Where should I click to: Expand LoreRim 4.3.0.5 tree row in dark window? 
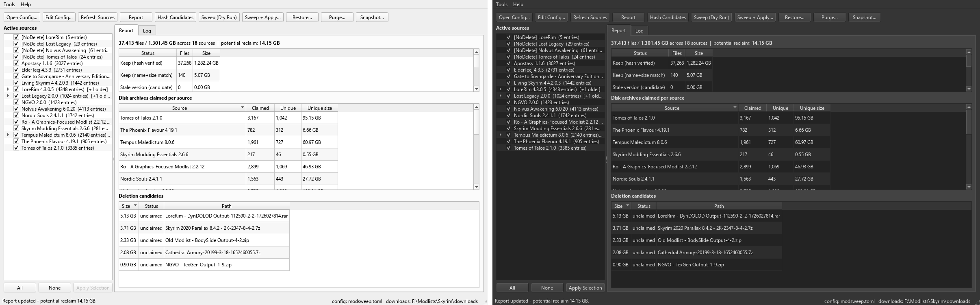click(501, 89)
